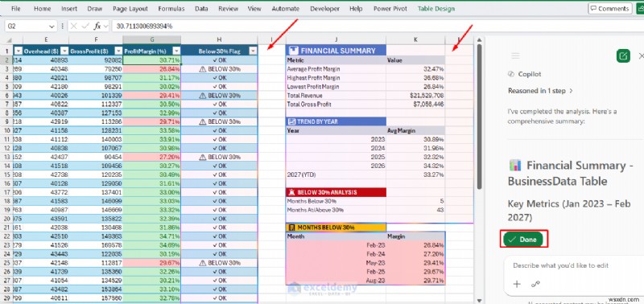Viewport: 644px width, 304px height.
Task: Click the BELOW 30% ANALYSIS header cell
Action: (336, 192)
